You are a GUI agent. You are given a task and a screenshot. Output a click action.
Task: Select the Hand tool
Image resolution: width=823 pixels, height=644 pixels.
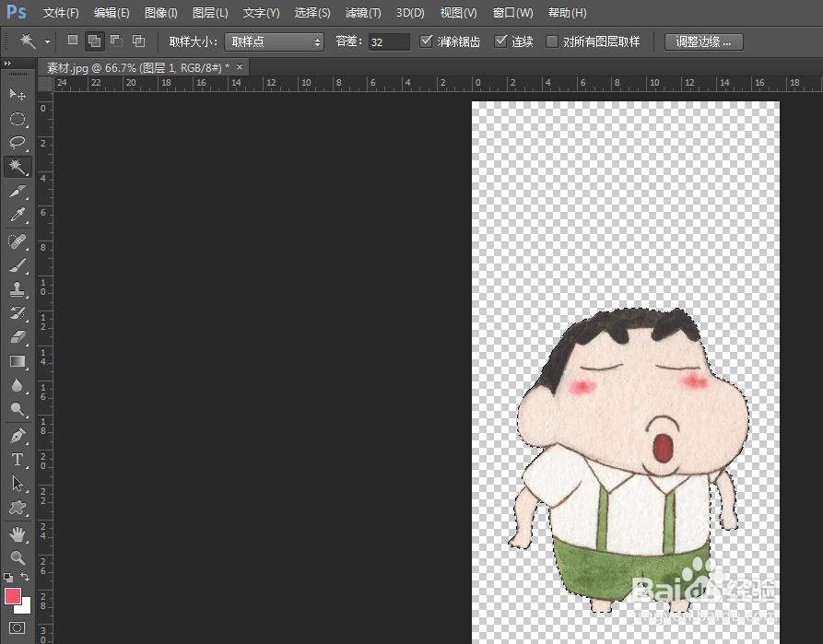(x=18, y=534)
